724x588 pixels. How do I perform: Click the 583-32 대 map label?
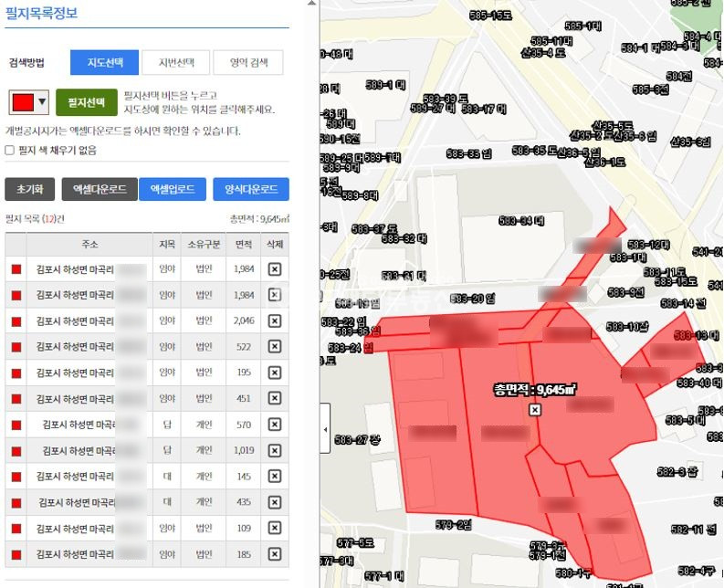pyautogui.click(x=404, y=238)
